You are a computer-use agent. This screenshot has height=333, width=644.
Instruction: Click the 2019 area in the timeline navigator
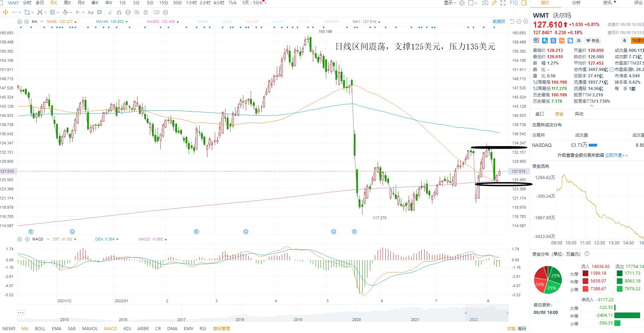(298, 319)
